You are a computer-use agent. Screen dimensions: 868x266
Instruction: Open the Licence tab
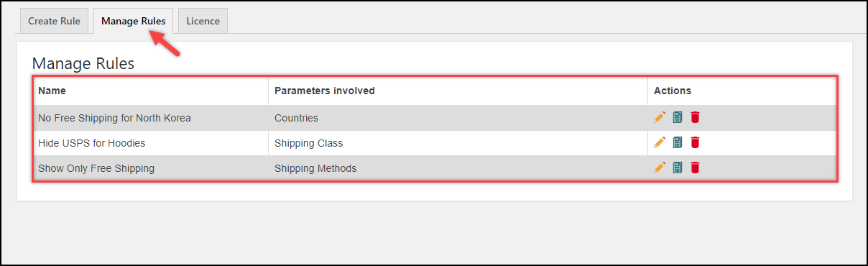[203, 21]
